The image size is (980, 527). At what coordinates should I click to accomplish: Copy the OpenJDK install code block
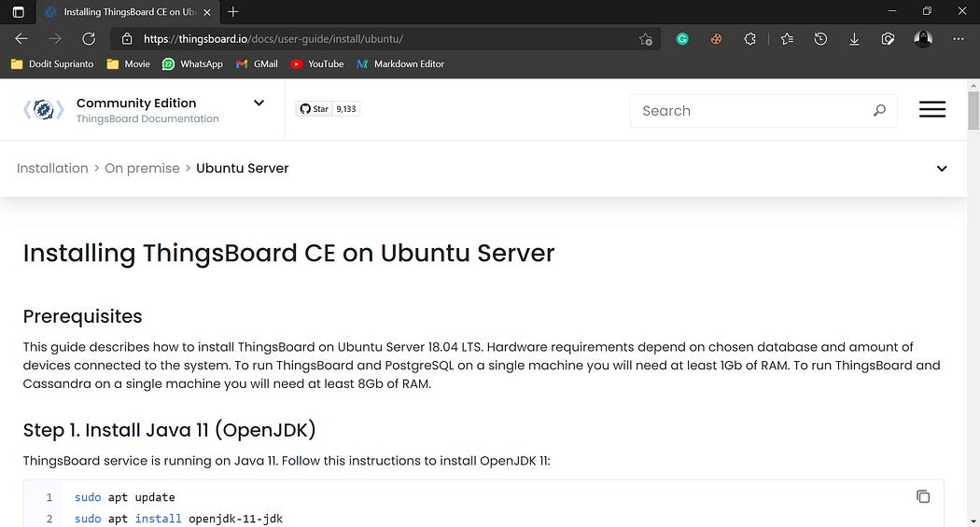922,496
